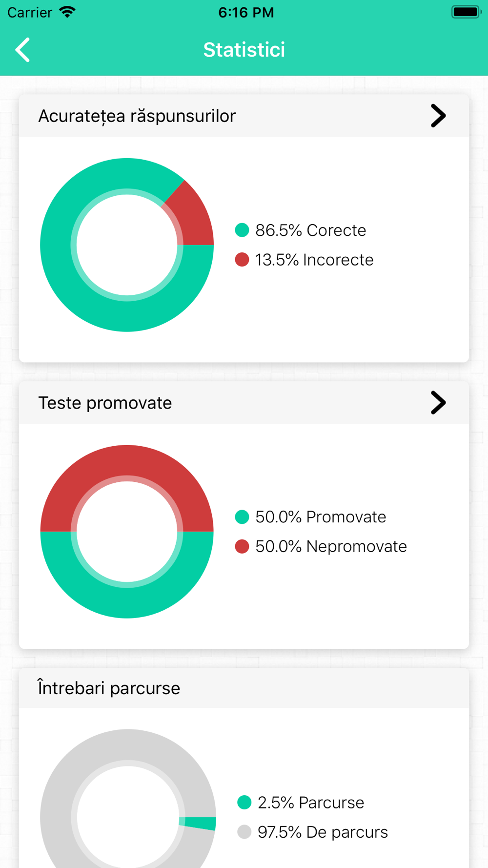This screenshot has height=868, width=488.
Task: Select the 13.5% Incorecte legend label
Action: coord(314,260)
